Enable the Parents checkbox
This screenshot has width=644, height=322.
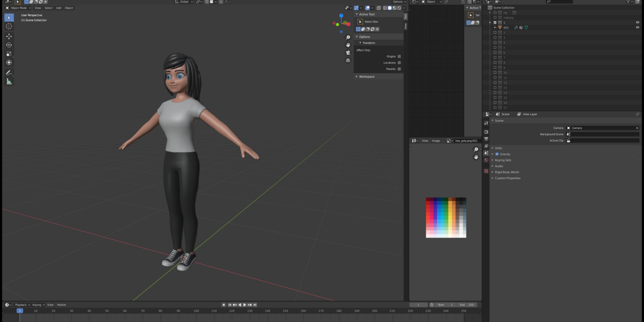pyautogui.click(x=399, y=69)
